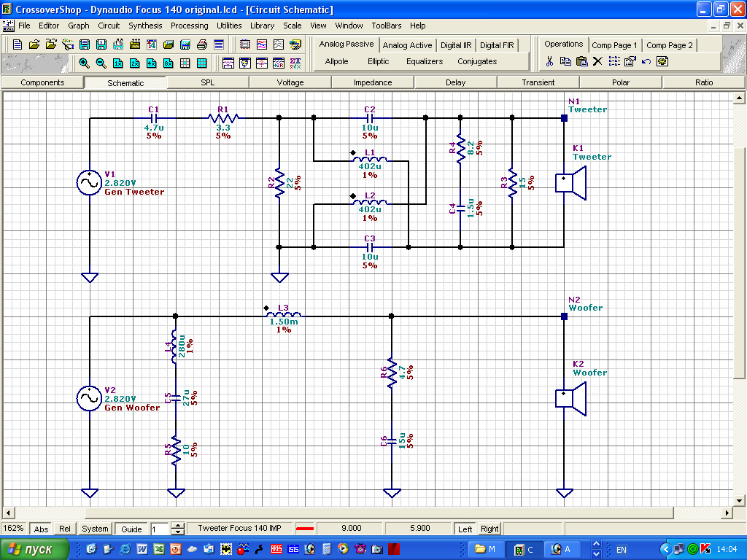This screenshot has width=747, height=560.
Task: Set schematic zoom to 8x
Action: (169, 63)
